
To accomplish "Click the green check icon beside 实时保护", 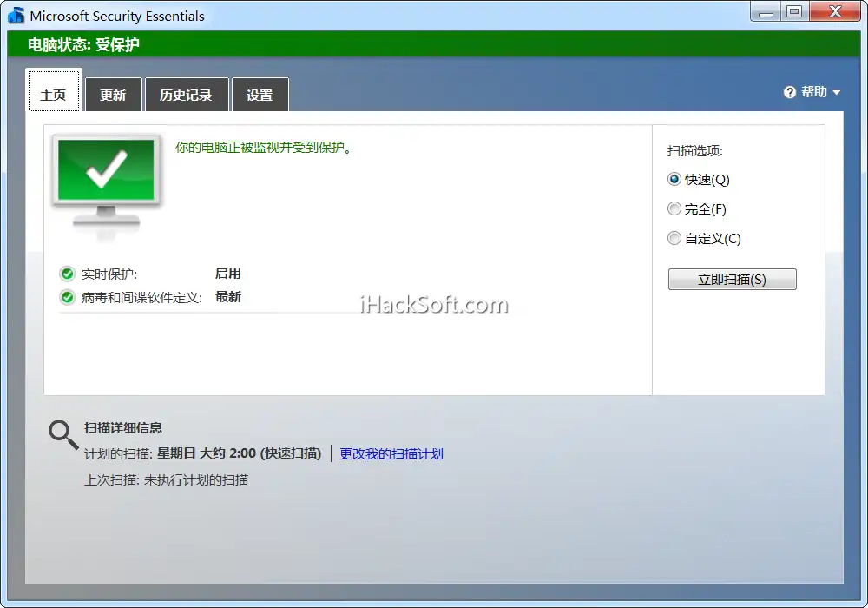I will click(67, 274).
